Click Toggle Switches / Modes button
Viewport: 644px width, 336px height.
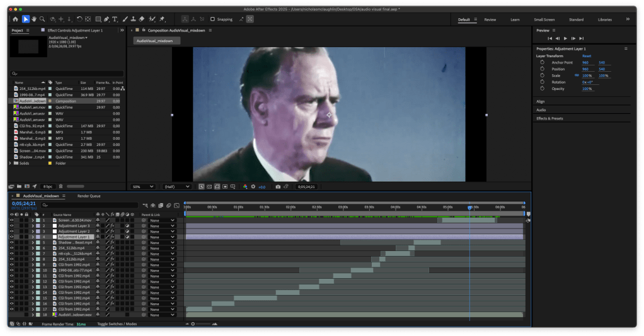[x=117, y=324]
